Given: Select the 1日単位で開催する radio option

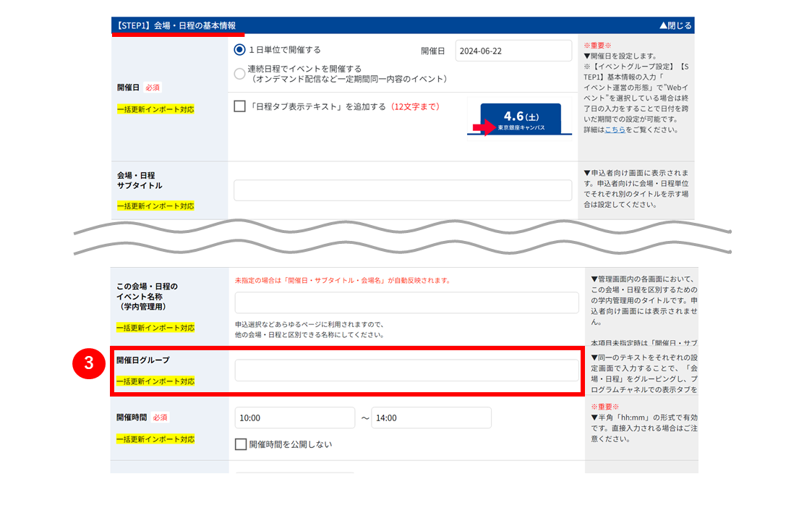Looking at the screenshot, I should [x=239, y=50].
